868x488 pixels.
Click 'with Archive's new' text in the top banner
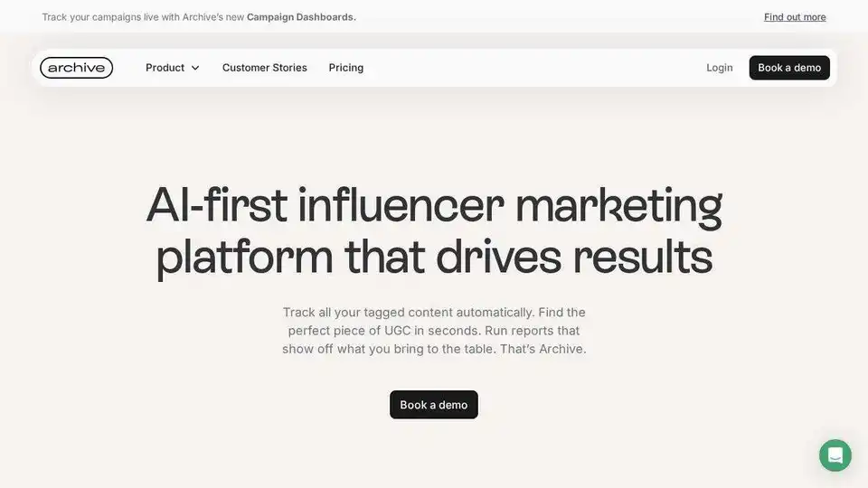point(203,17)
